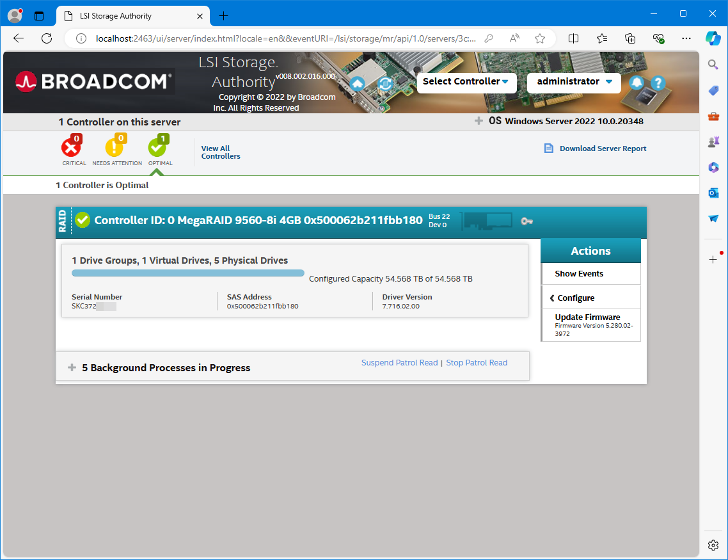This screenshot has height=560, width=728.
Task: Open the saved passwords key icon
Action: [x=489, y=38]
